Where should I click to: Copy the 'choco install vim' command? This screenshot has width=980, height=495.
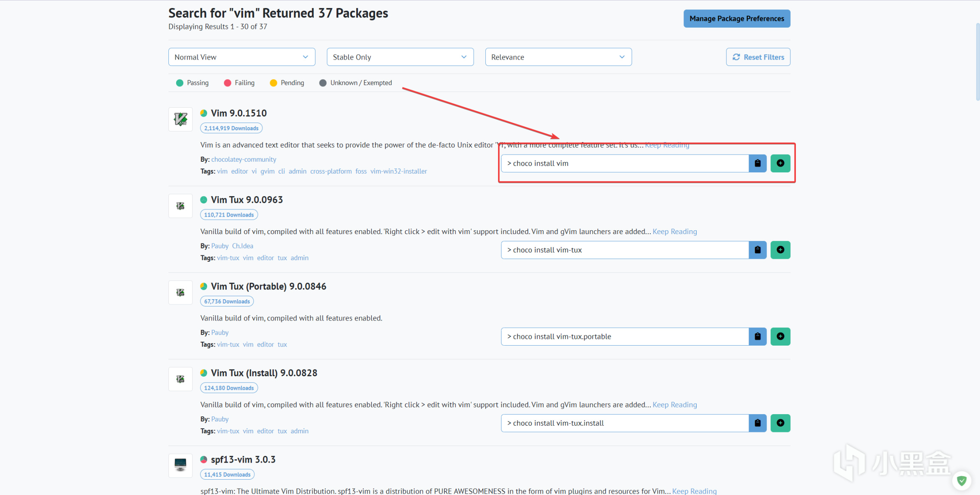758,163
